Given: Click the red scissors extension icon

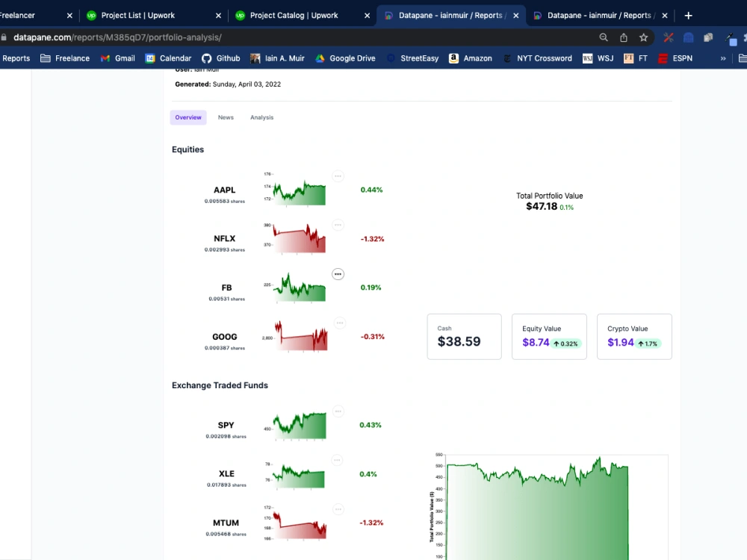Looking at the screenshot, I should click(669, 37).
